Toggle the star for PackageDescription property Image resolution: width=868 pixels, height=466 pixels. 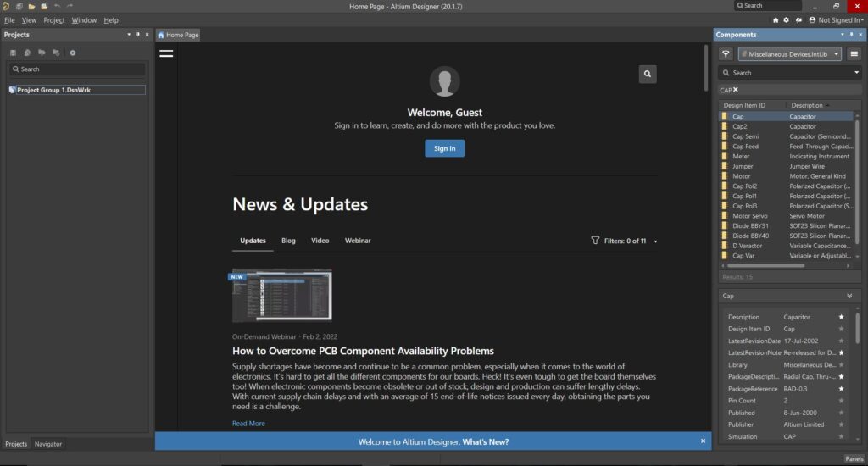(841, 376)
